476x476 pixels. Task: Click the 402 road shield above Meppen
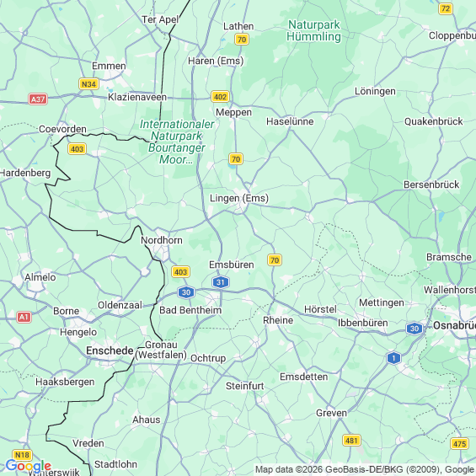(220, 97)
